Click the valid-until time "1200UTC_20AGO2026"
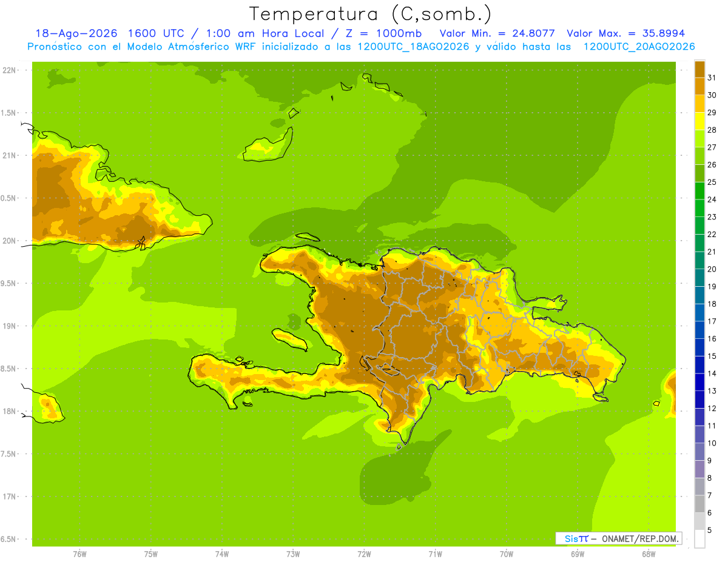Viewport: 728px width, 562px height. click(639, 47)
